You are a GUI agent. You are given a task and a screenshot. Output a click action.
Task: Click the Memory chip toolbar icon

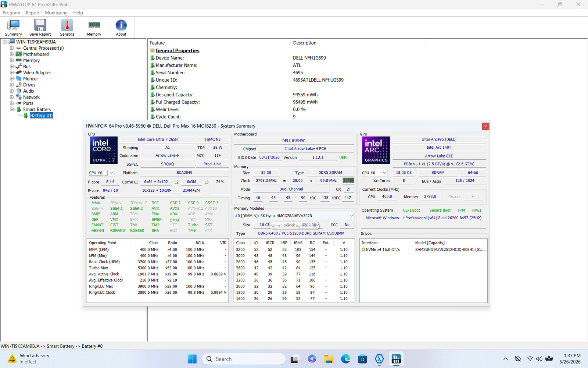point(94,25)
